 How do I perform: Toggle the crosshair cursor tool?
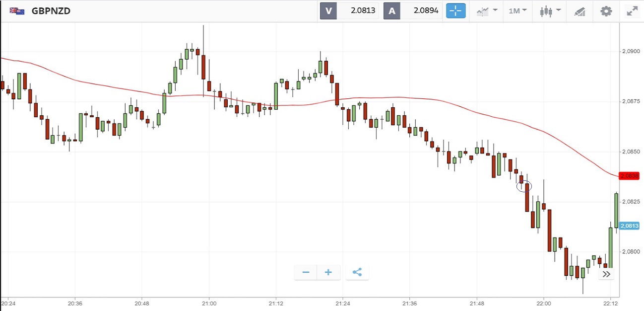[455, 10]
